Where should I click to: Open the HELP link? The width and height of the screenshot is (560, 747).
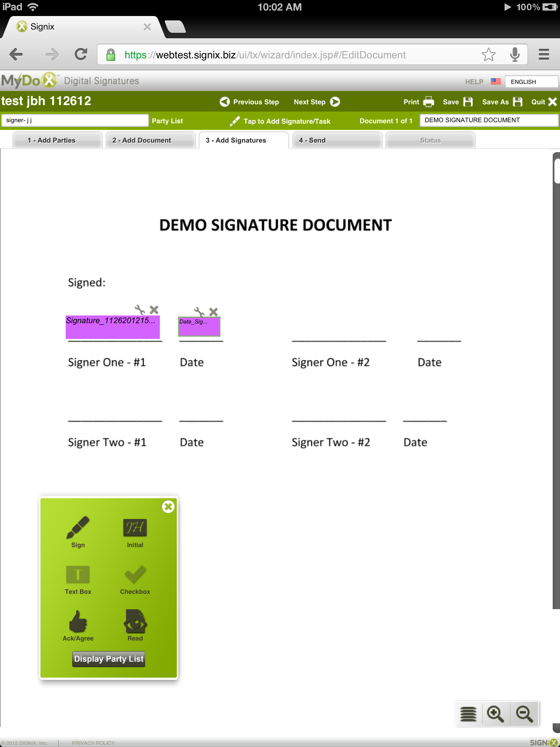click(474, 82)
